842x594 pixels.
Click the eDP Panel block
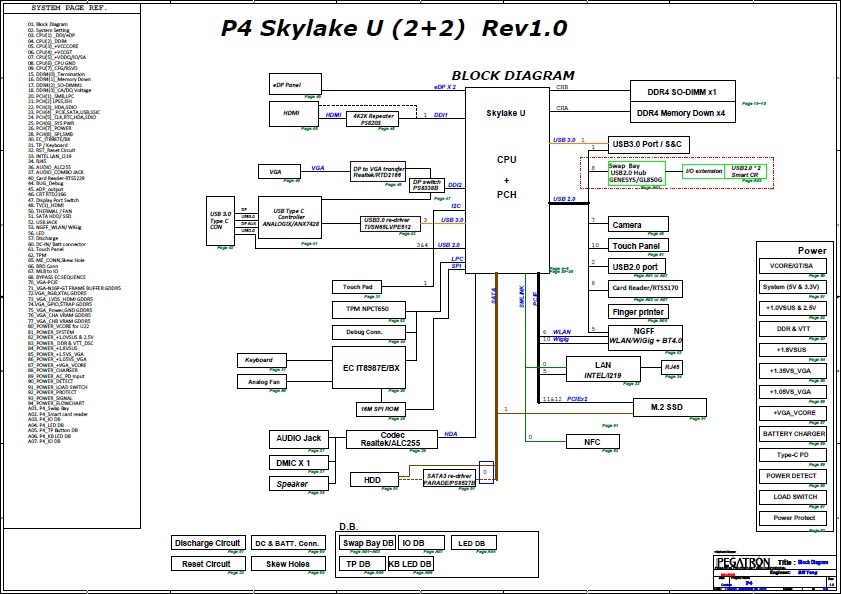click(295, 84)
